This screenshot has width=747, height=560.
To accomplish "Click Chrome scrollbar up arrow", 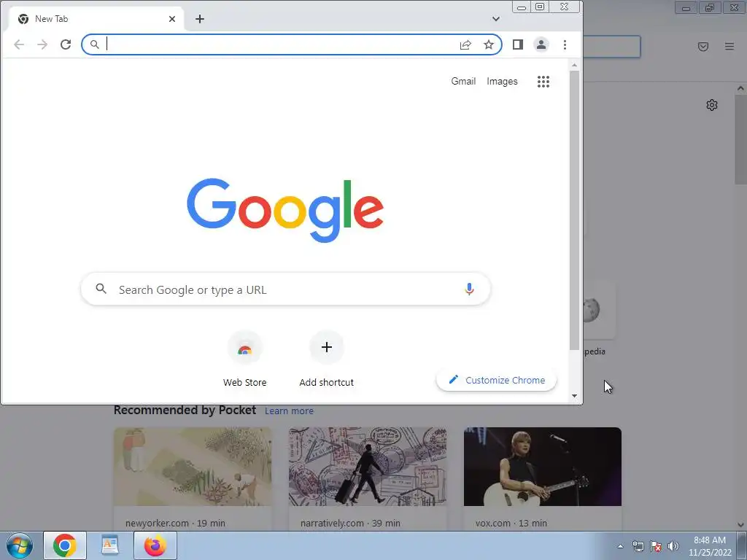I will pos(575,65).
